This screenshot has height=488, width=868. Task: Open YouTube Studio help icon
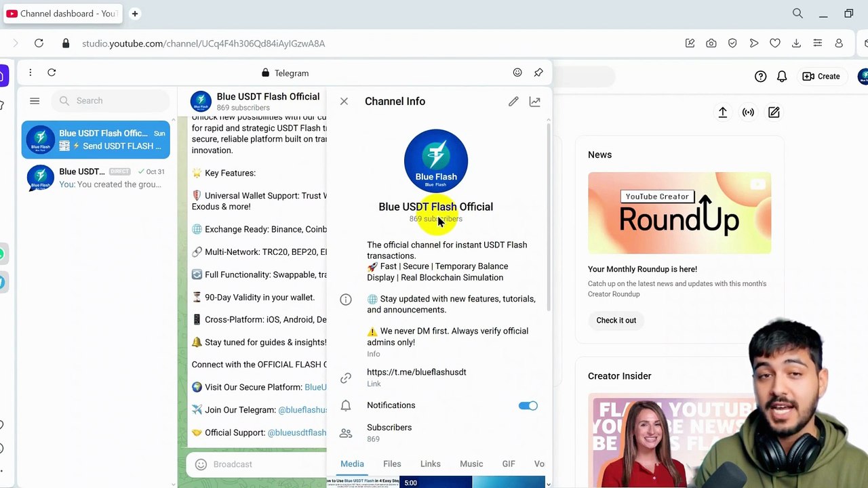coord(761,77)
